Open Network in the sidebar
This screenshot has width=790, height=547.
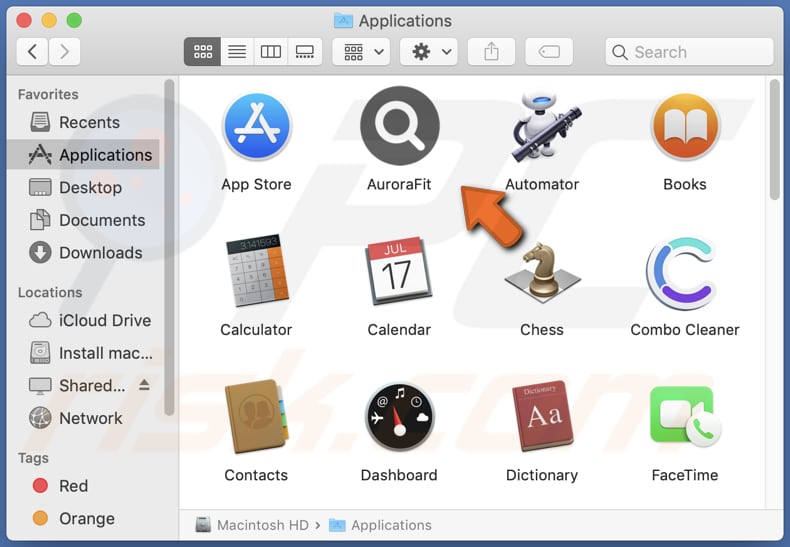(x=83, y=418)
